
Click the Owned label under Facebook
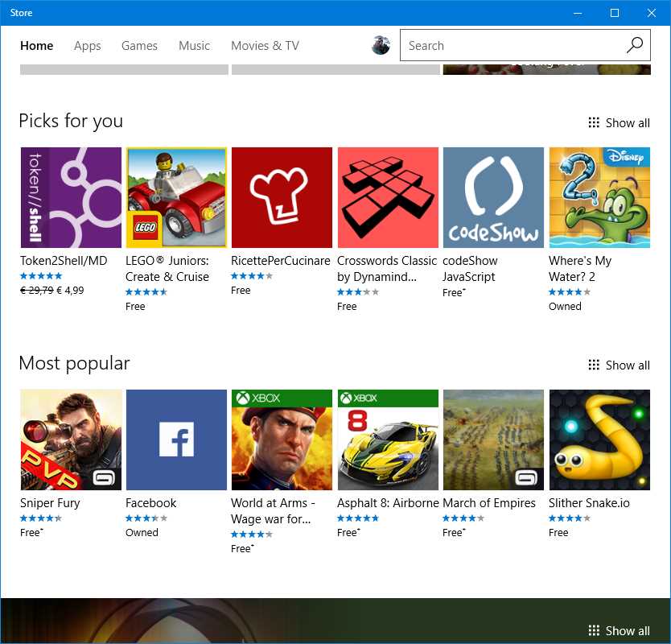coord(142,533)
